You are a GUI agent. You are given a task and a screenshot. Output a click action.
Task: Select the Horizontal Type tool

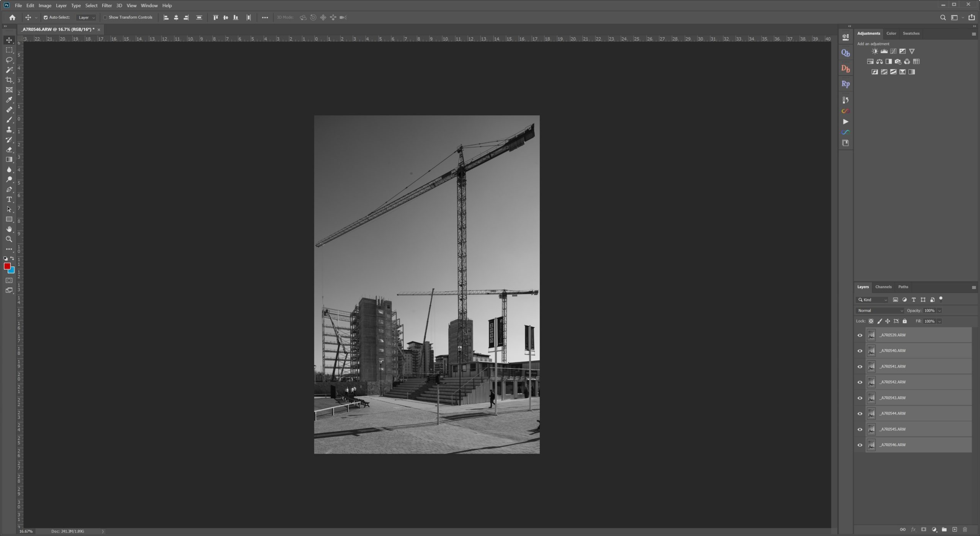tap(9, 199)
